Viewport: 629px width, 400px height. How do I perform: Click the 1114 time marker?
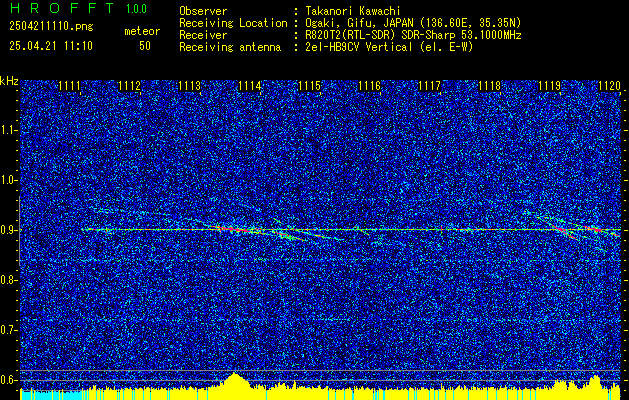point(250,86)
